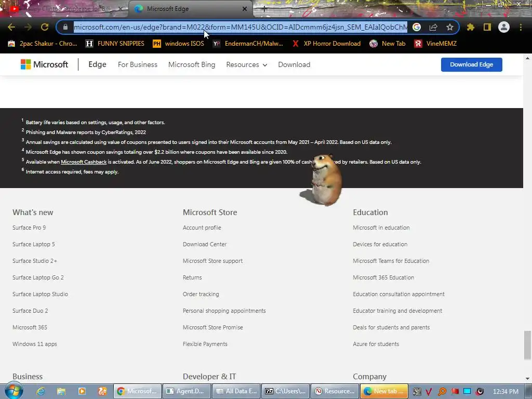Click the Google icon in the address bar
Screen dimensions: 532x399
click(x=417, y=27)
